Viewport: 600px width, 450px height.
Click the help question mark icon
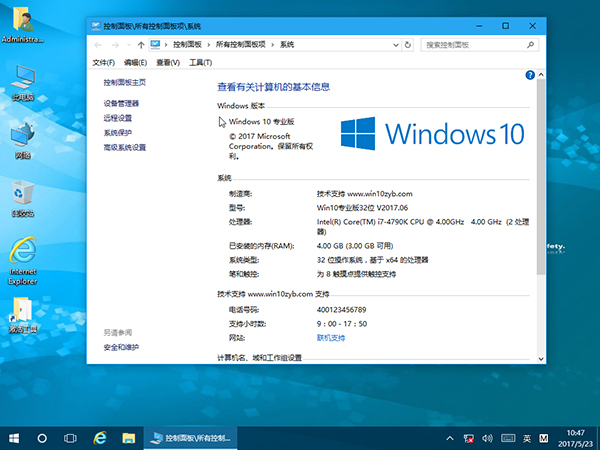[x=529, y=75]
